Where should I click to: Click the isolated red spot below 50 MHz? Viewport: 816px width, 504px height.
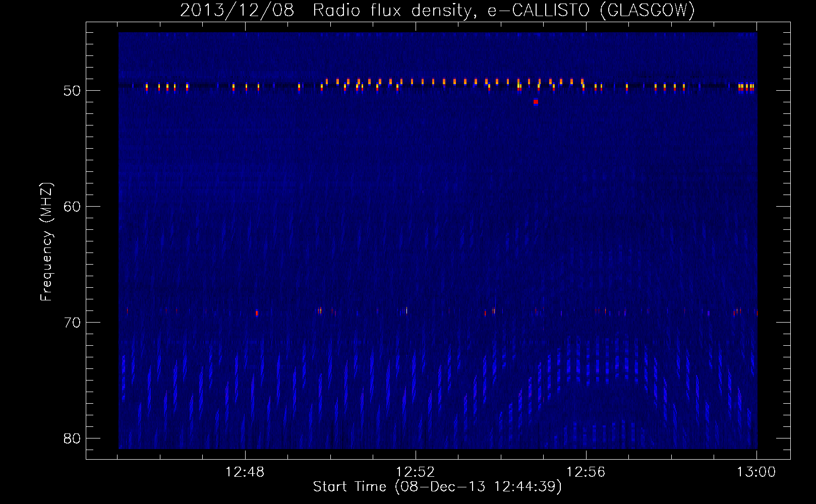coord(536,102)
